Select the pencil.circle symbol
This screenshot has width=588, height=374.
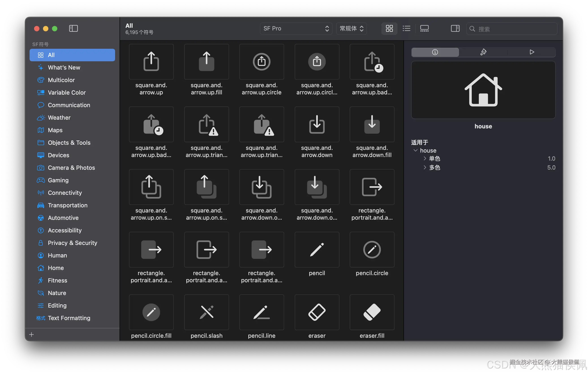(372, 250)
